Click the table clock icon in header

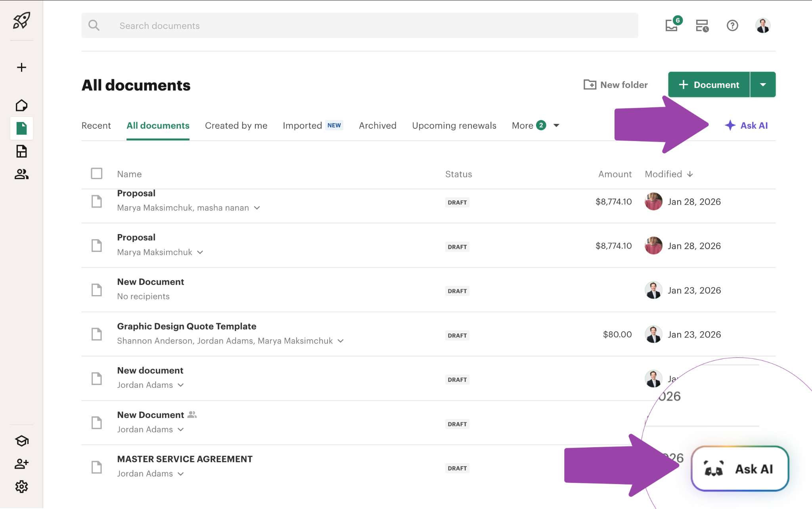pos(702,26)
